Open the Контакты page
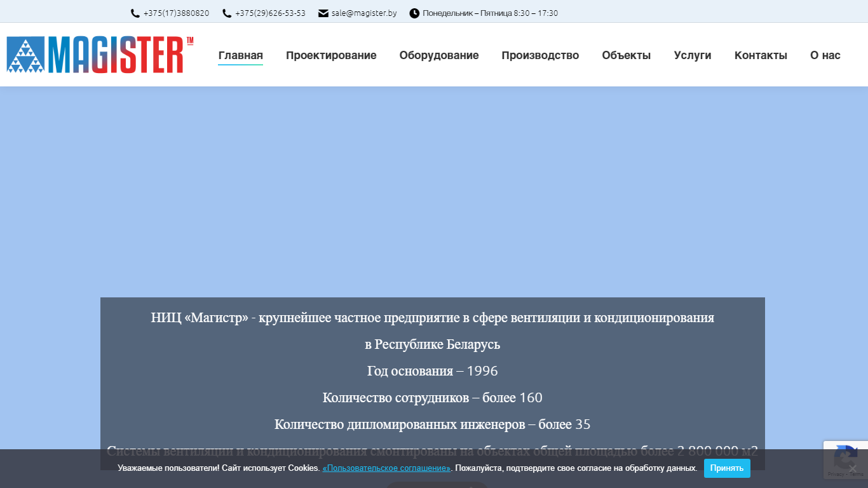This screenshot has height=488, width=868. click(761, 55)
